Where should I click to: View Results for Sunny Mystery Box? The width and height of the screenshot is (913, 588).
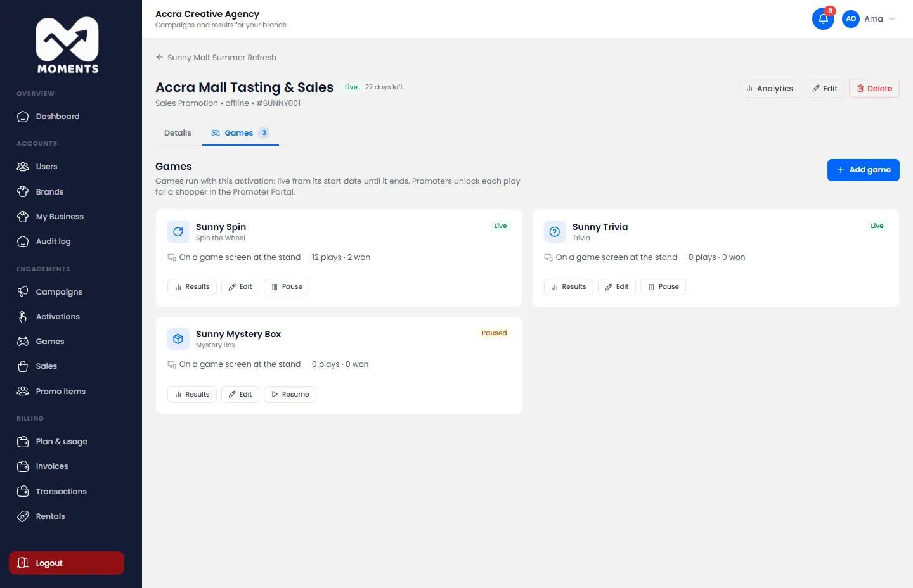[x=192, y=394]
